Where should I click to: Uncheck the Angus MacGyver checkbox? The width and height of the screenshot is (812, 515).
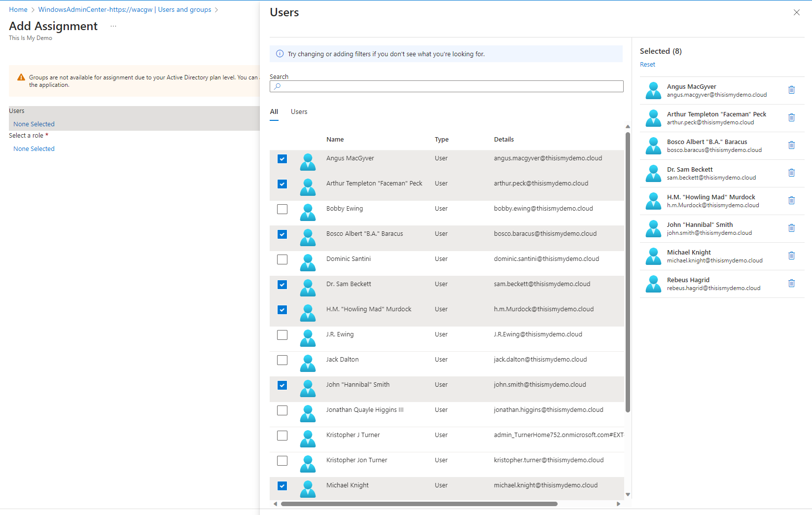pyautogui.click(x=282, y=159)
